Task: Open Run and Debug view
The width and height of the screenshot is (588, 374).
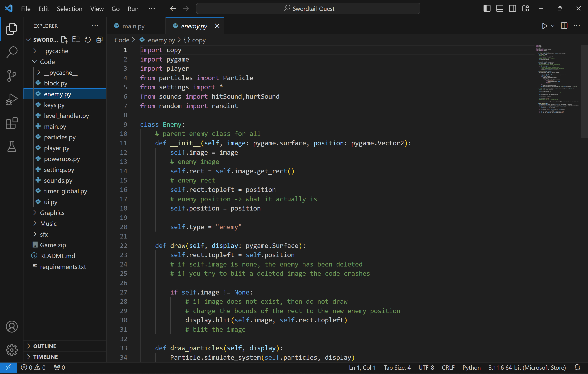Action: (x=11, y=99)
